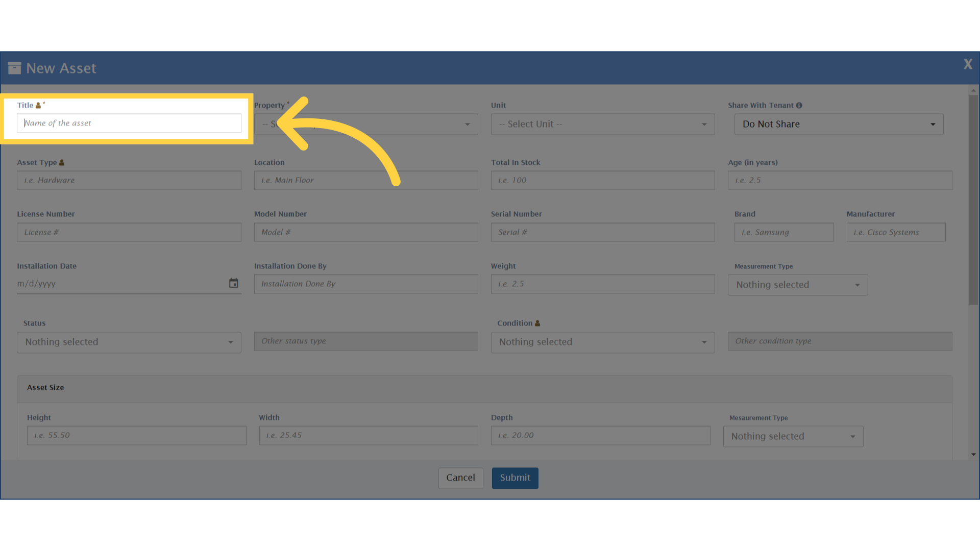Open the Status dropdown
Screen dimensions: 980x551
[129, 342]
